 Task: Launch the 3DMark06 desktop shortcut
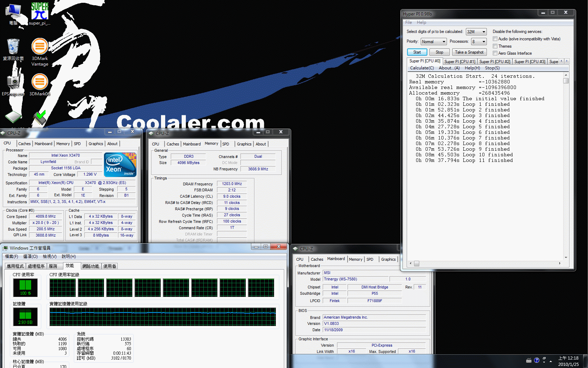[40, 84]
